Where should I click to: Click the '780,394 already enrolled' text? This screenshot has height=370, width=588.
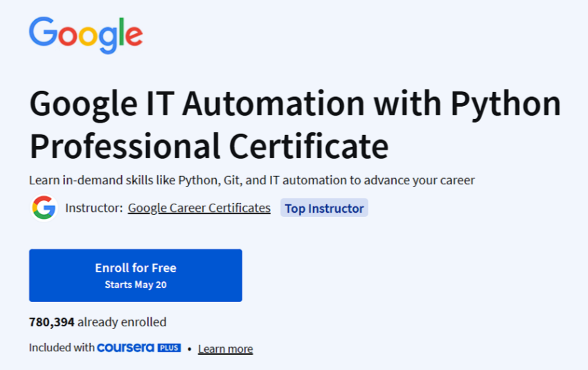98,322
